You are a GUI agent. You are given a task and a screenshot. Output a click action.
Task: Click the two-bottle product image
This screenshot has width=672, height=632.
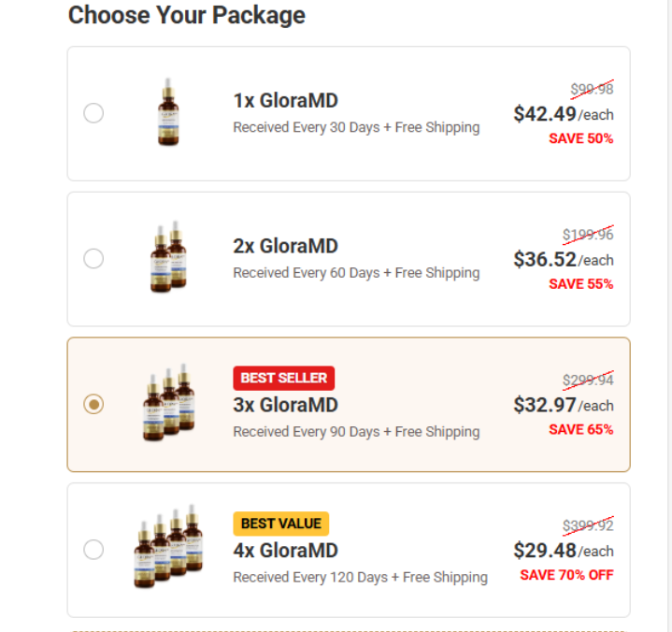pyautogui.click(x=169, y=258)
